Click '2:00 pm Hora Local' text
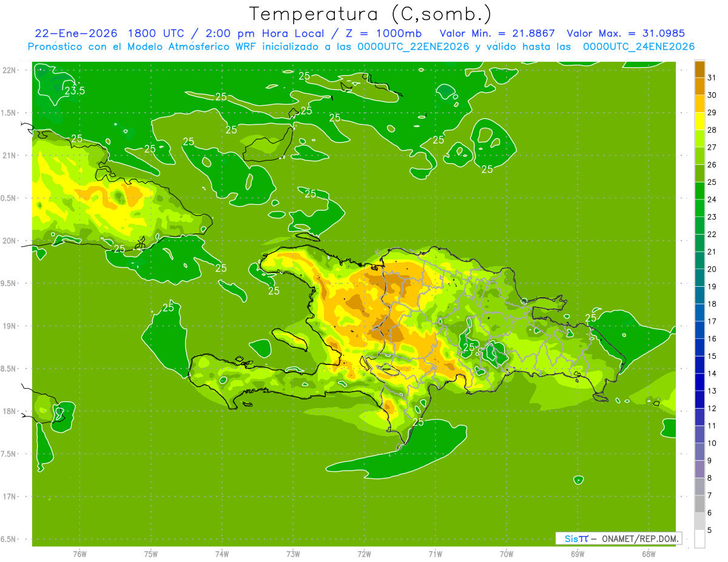Viewport: 728px width, 562px height. pos(266,33)
